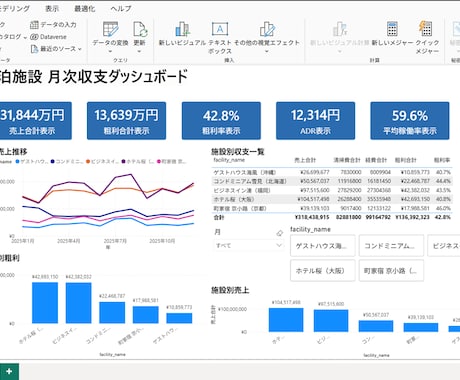Sort table by 売上合計 column header
The height and width of the screenshot is (380, 460).
(x=305, y=160)
